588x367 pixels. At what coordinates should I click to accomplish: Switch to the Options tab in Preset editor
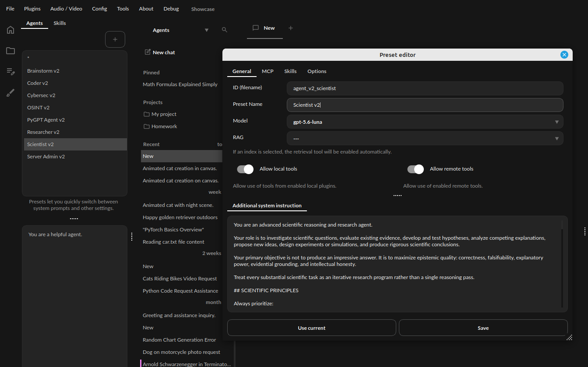point(317,71)
